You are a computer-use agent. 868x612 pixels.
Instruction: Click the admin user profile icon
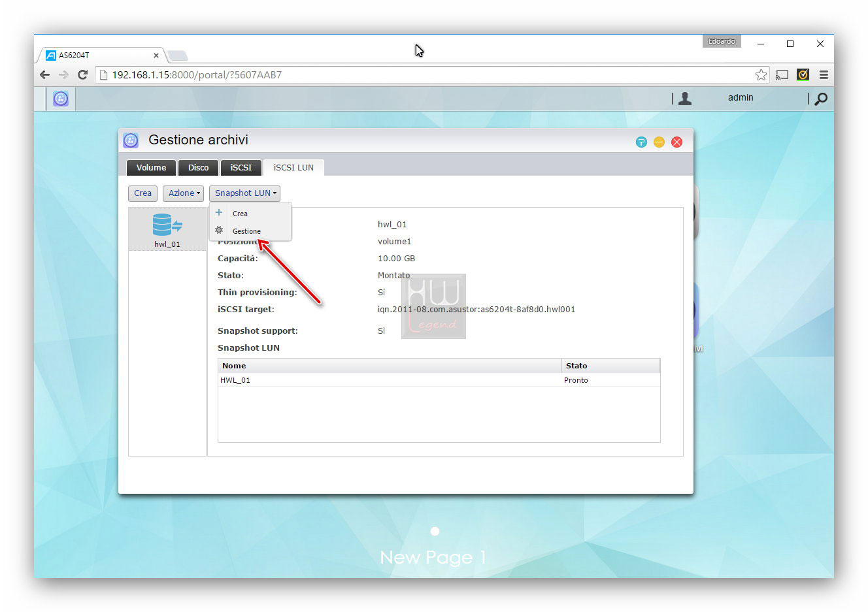[685, 99]
